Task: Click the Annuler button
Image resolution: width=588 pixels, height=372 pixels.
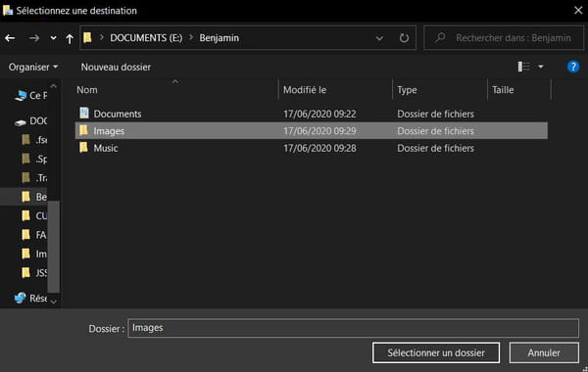Action: [x=544, y=352]
